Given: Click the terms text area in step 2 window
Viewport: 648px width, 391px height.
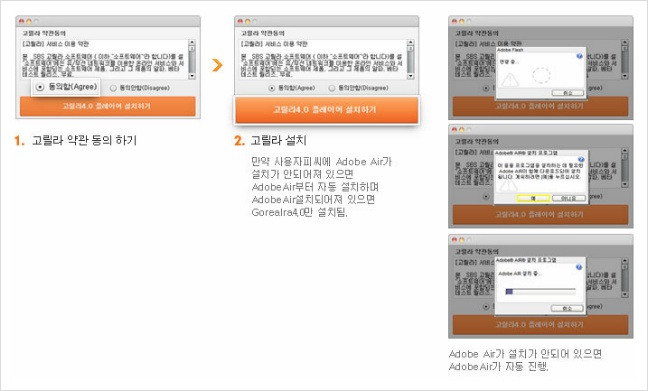Looking at the screenshot, I should 323,60.
